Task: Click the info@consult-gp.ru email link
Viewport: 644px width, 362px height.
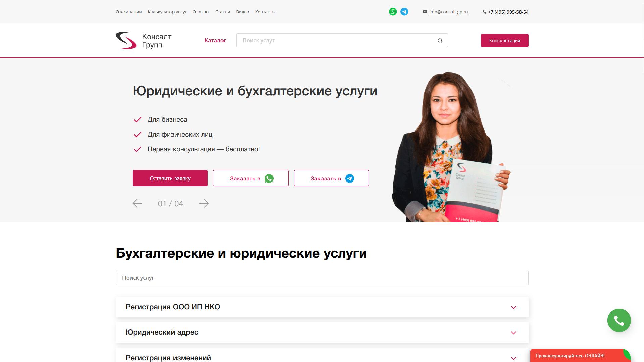Action: point(448,12)
